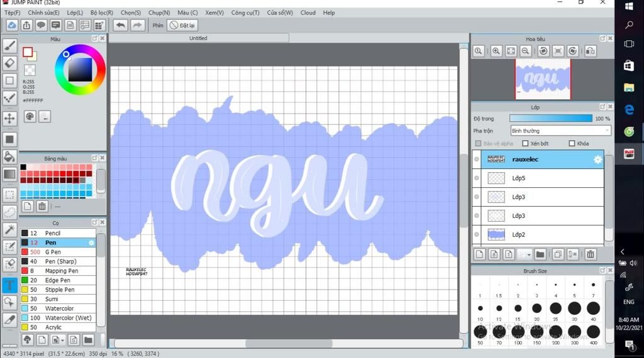Image resolution: width=644 pixels, height=358 pixels.
Task: Select the Eyedropper tool
Action: coord(9,320)
